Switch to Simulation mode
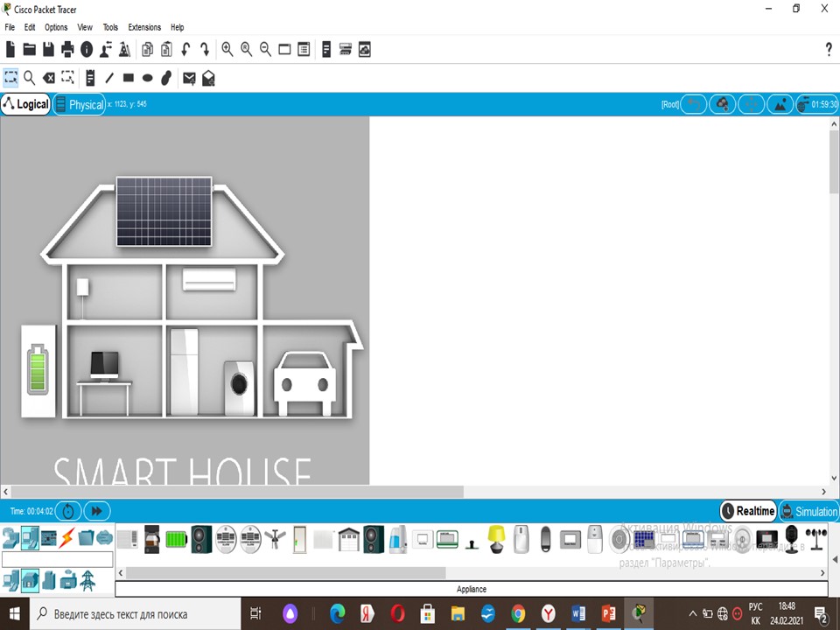The width and height of the screenshot is (840, 630). 808,511
